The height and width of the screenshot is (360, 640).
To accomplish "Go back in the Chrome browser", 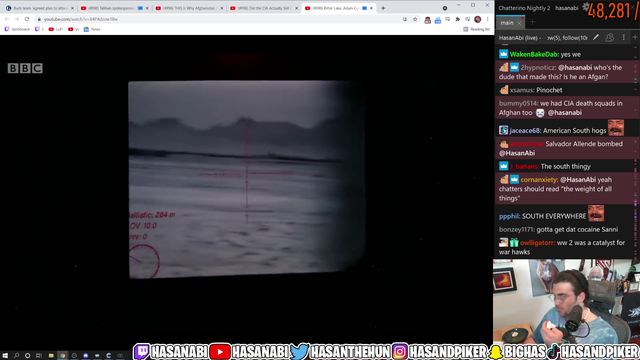I will [7, 19].
